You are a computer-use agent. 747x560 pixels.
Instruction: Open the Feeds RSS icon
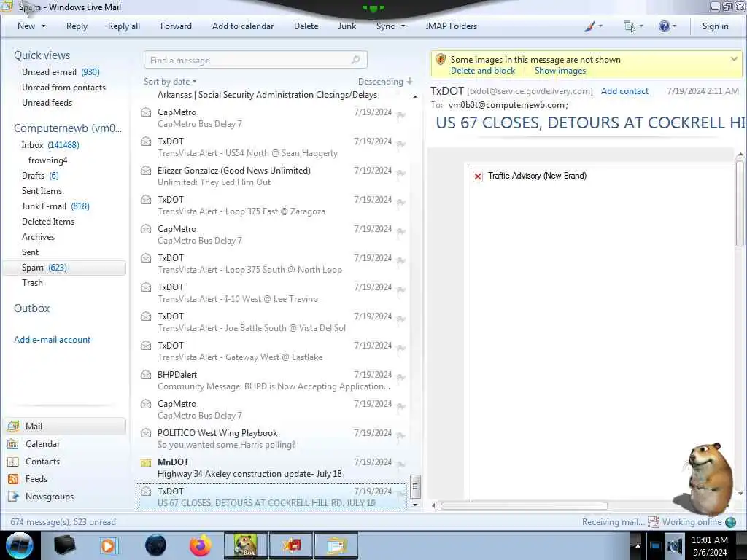pyautogui.click(x=13, y=479)
